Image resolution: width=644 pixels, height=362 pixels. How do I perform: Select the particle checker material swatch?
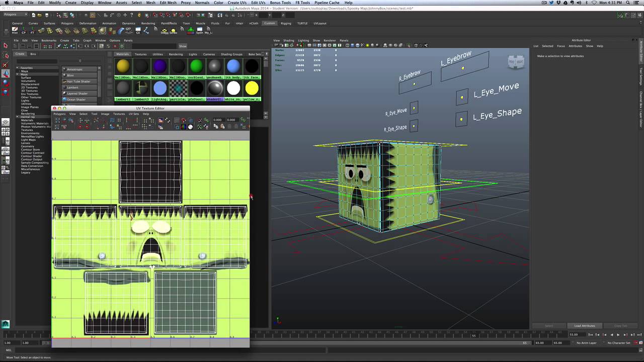point(178,88)
